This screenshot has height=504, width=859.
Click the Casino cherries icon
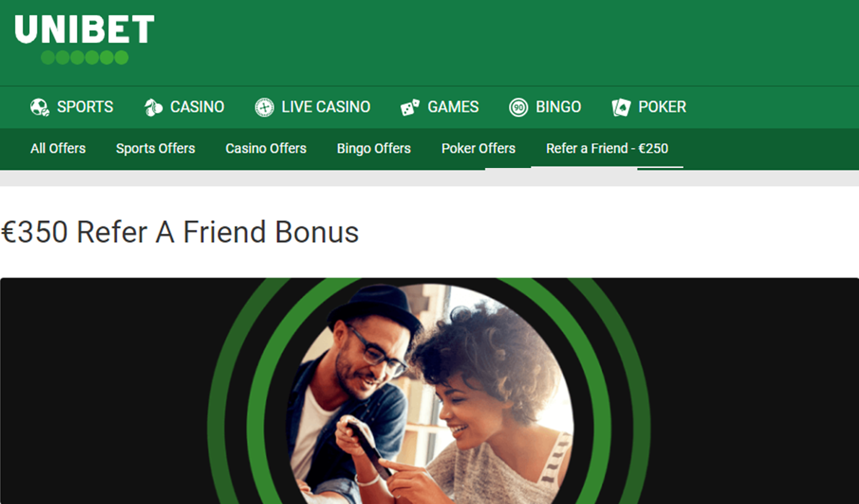154,107
